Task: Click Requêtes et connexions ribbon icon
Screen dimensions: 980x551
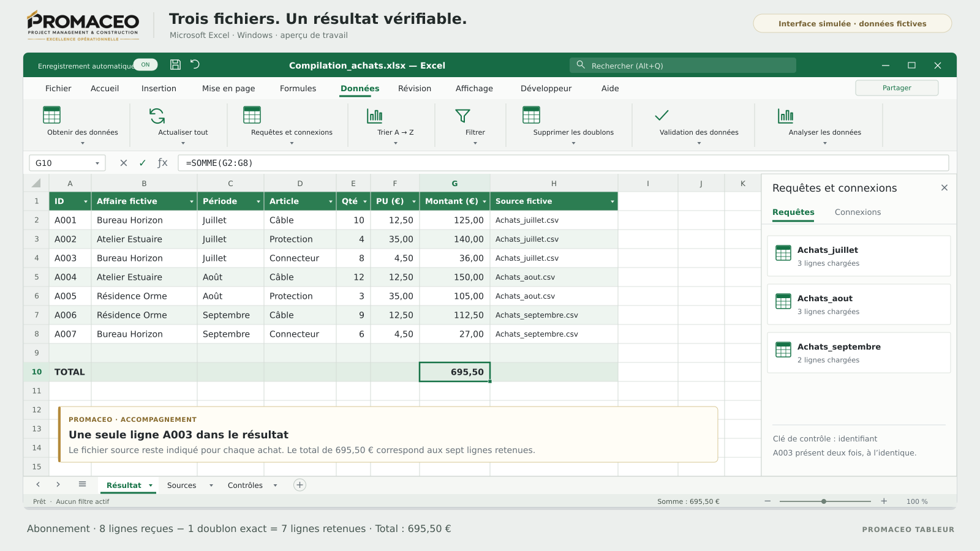Action: pos(252,115)
